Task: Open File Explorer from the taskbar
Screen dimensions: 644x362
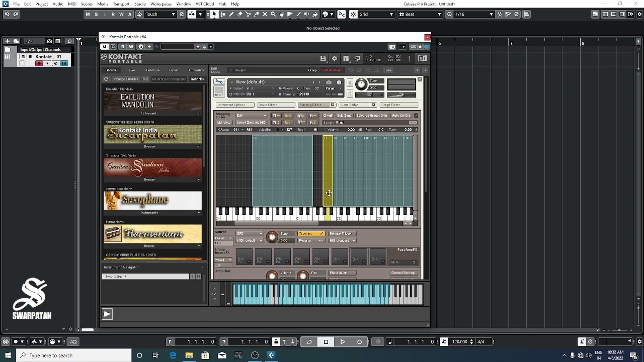Action: [189, 355]
